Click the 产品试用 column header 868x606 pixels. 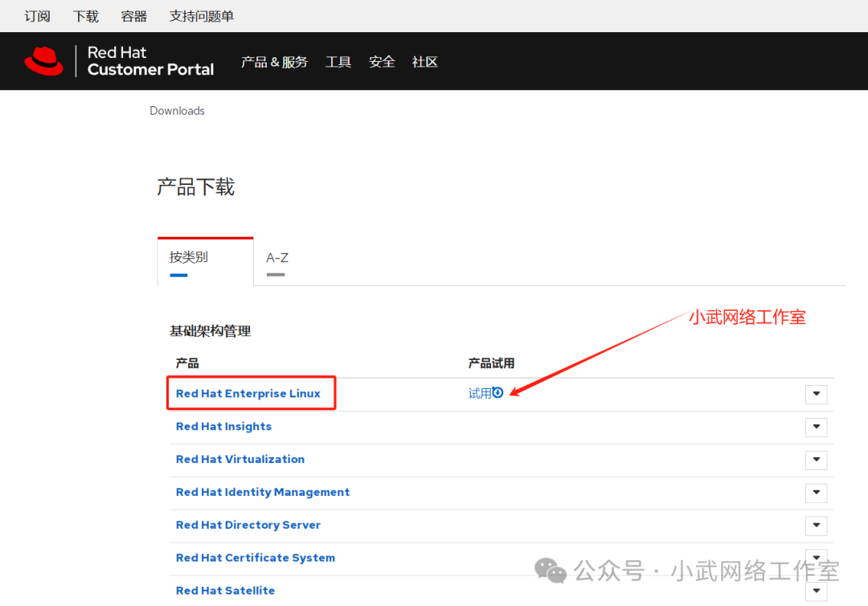(492, 363)
